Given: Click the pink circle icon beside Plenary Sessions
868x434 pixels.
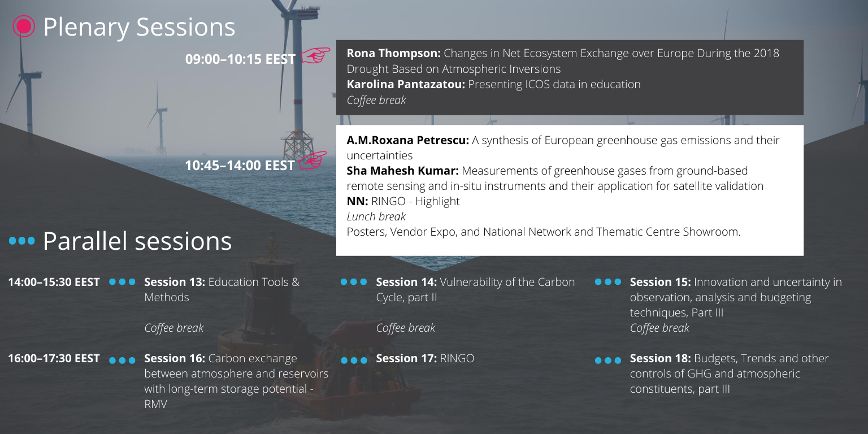Looking at the screenshot, I should [24, 27].
